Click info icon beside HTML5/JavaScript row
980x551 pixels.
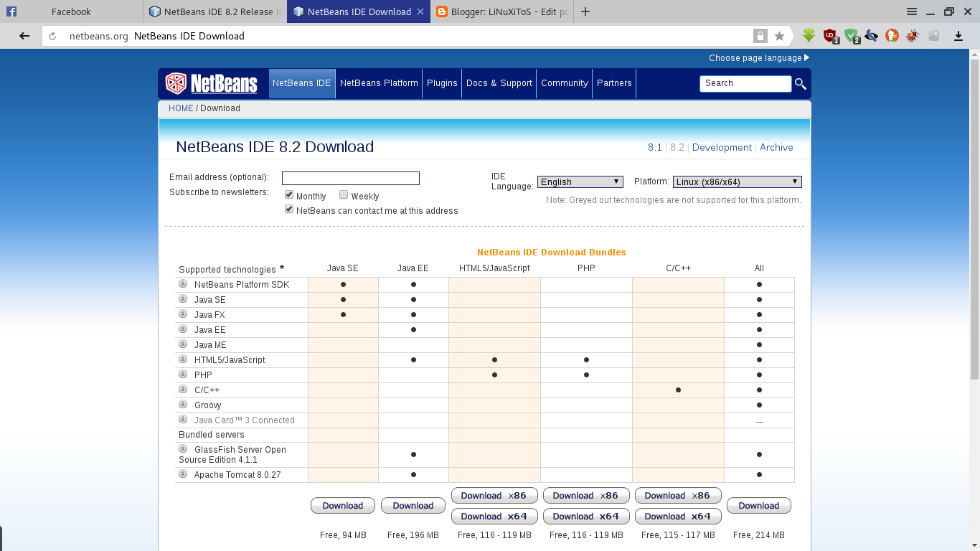tap(183, 359)
